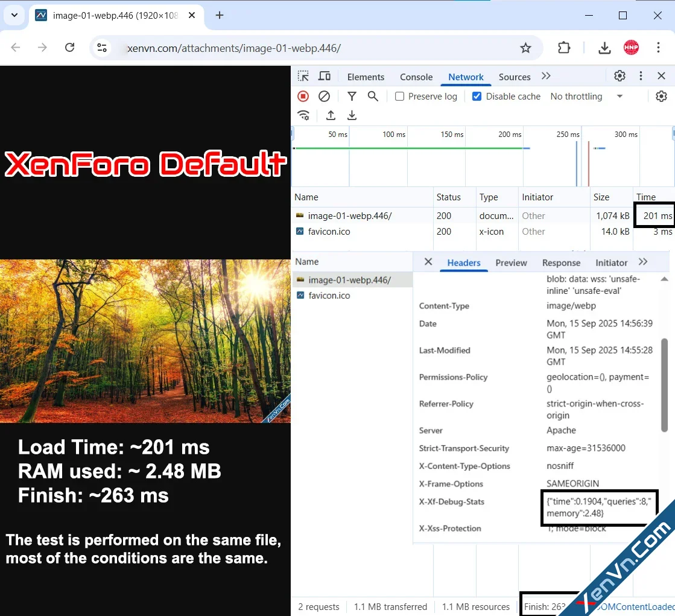Screen dimensions: 675x616
Task: Click the 200 ms timeline overview marker
Action: click(x=510, y=135)
